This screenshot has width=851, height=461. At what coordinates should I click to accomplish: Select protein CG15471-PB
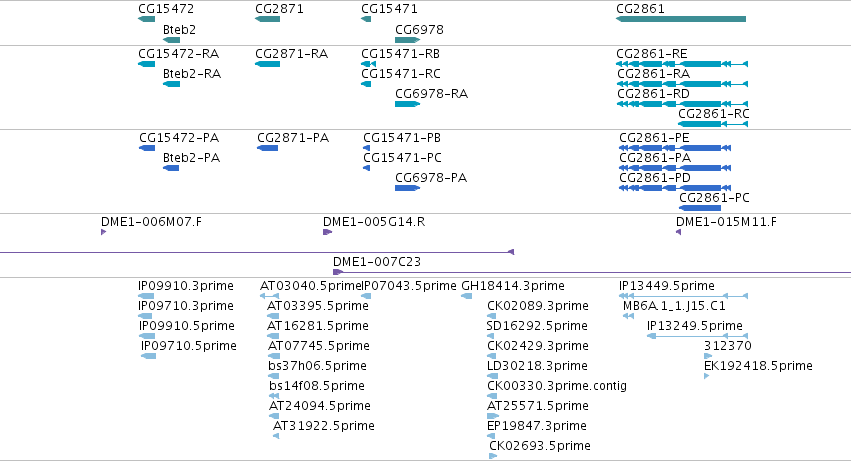click(367, 148)
